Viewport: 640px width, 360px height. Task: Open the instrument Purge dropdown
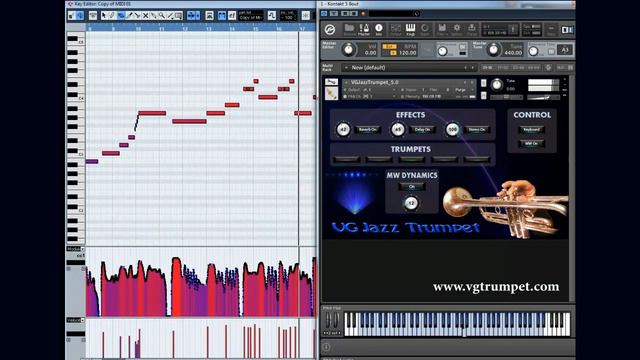(x=463, y=90)
